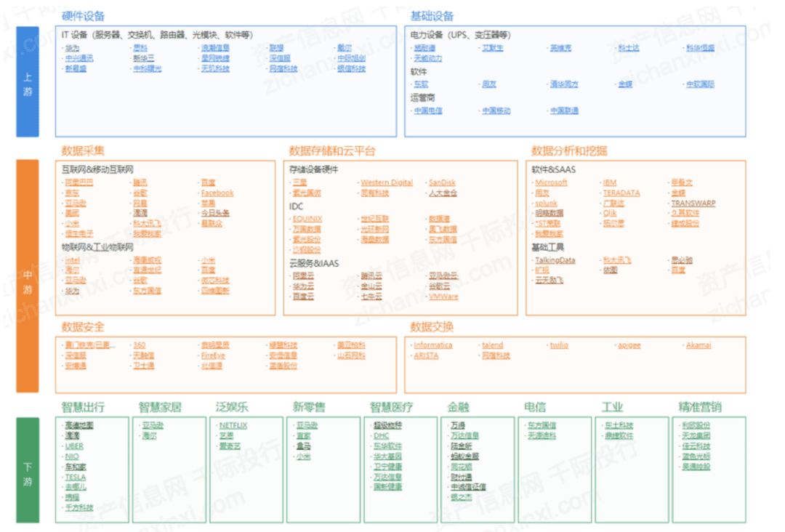Screen dimensions: 785x532
Task: Open the 阿里巴巴 link
Action: (78, 182)
